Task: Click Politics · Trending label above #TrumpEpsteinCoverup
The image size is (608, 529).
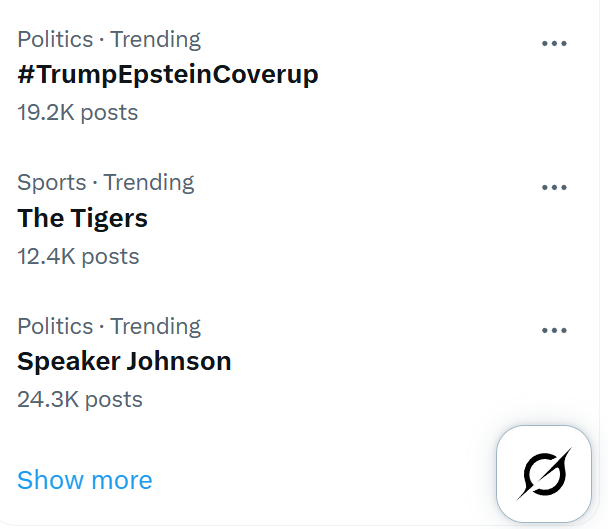Action: [x=109, y=40]
